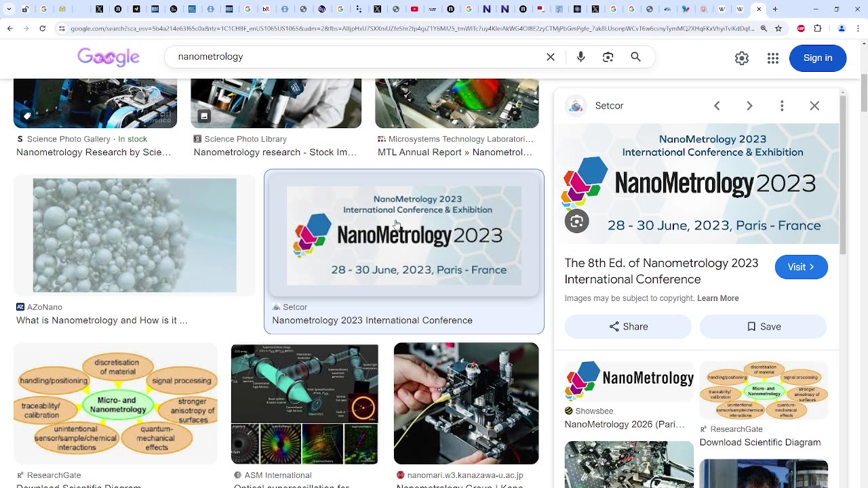Close the active browser tab
This screenshot has width=868, height=488.
click(759, 9)
